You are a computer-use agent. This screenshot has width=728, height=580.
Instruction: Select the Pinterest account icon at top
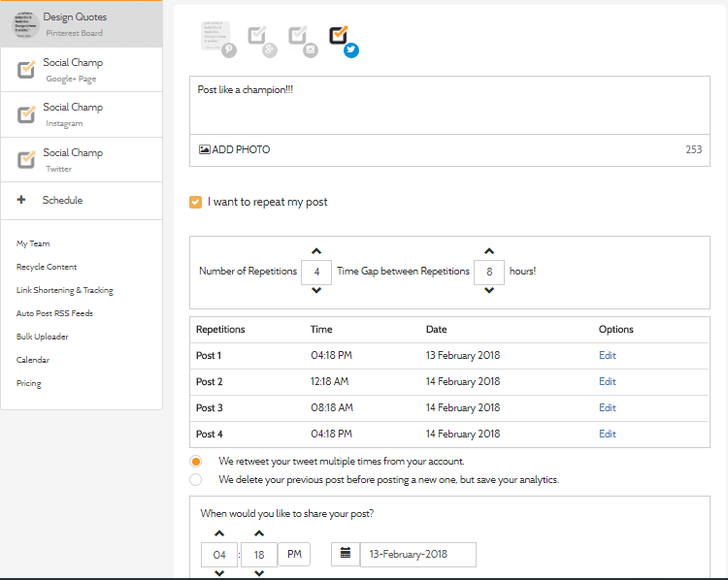217,39
